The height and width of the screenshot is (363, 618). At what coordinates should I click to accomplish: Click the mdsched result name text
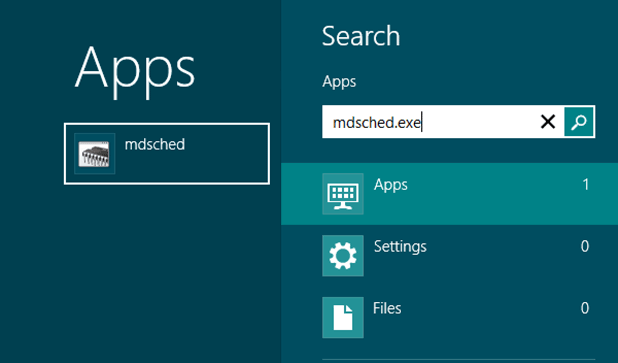154,144
